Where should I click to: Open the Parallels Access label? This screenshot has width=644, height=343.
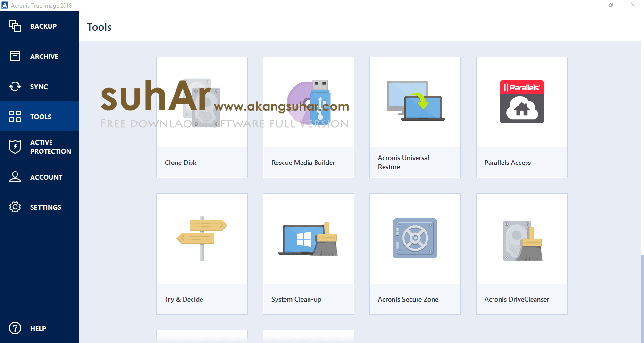pyautogui.click(x=508, y=163)
